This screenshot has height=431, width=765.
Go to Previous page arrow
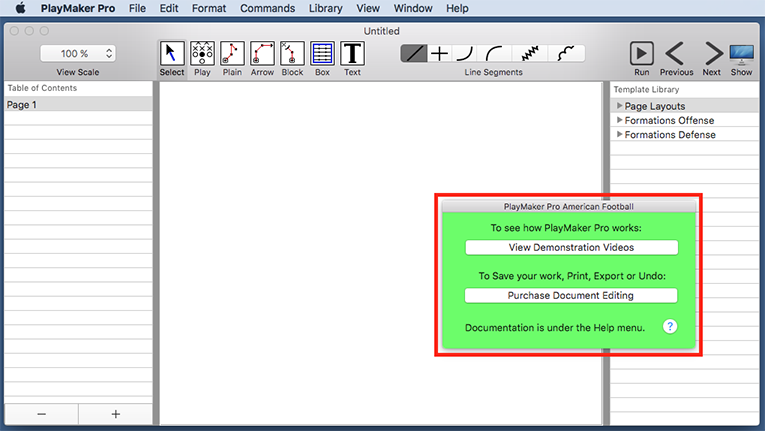[x=676, y=53]
